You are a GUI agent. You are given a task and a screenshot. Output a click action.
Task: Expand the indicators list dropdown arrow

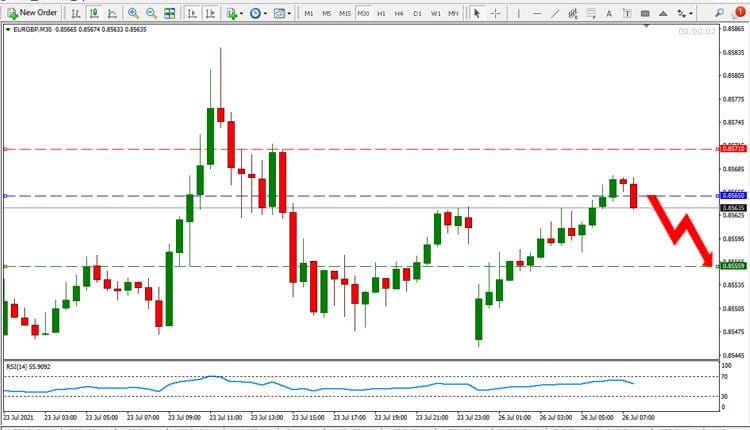(x=242, y=13)
